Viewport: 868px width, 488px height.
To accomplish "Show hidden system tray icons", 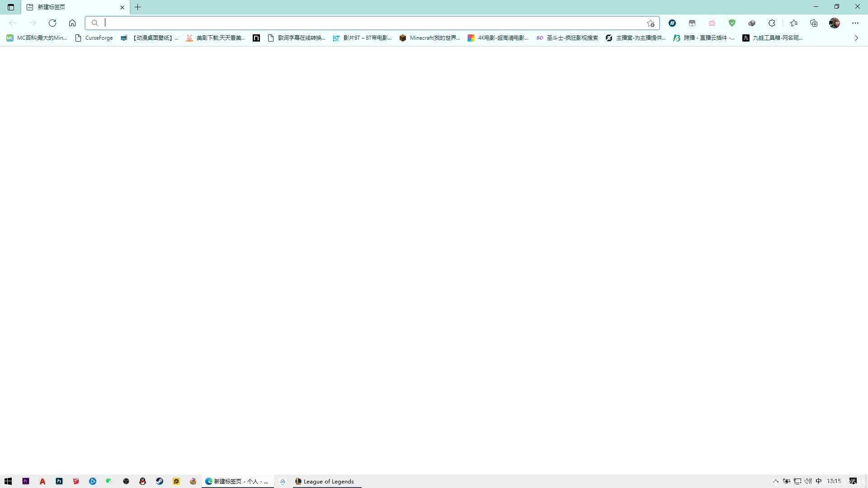I will point(776,481).
